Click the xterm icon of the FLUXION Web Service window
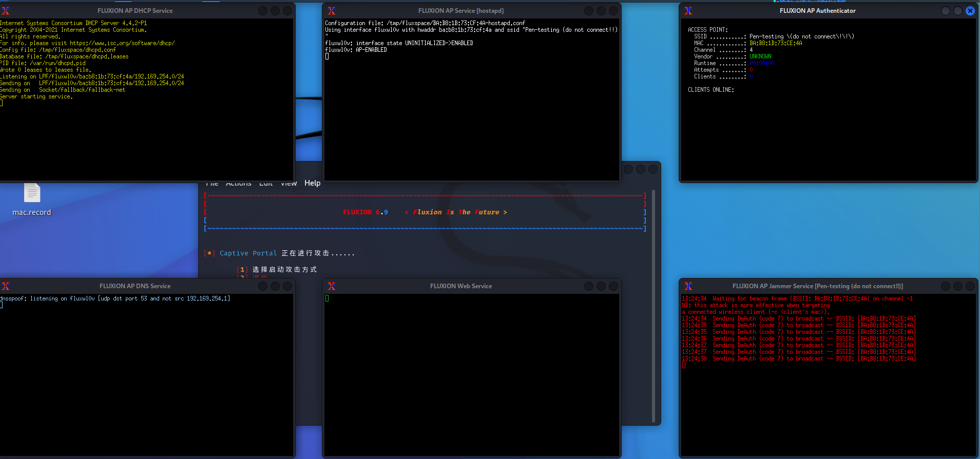The height and width of the screenshot is (459, 980). 332,286
